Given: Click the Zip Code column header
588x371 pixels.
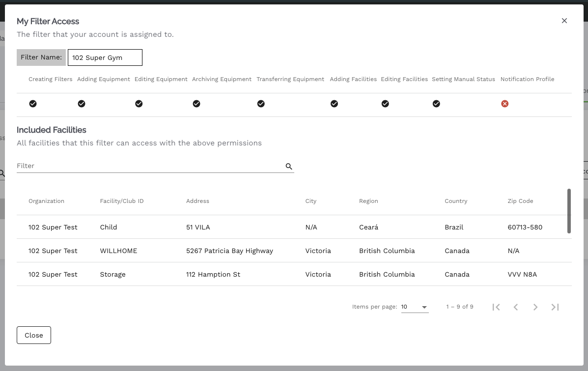Looking at the screenshot, I should click(520, 201).
